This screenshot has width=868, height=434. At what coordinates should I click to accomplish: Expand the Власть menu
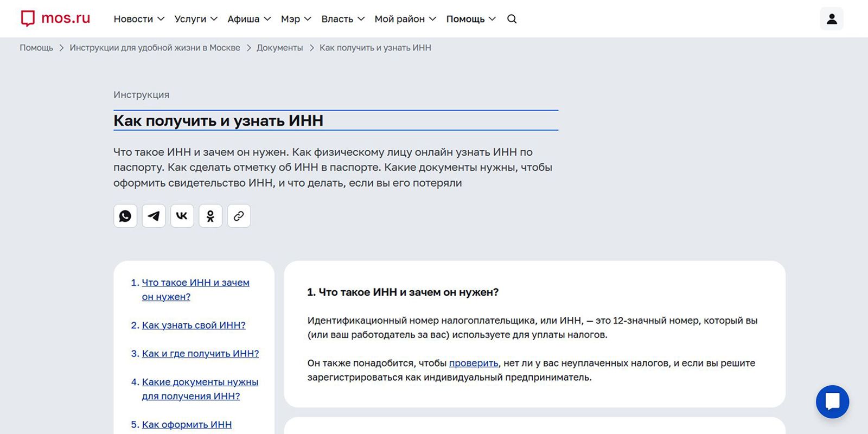(343, 19)
